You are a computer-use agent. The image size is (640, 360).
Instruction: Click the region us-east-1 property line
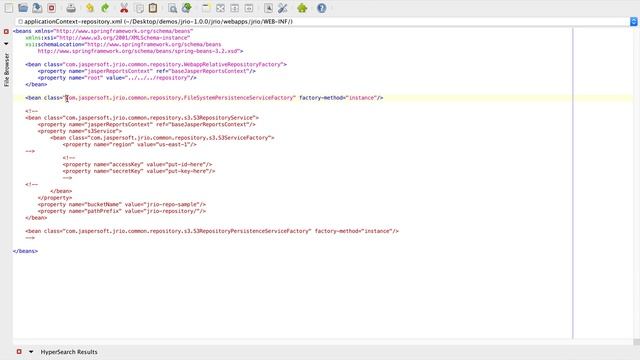tap(129, 144)
